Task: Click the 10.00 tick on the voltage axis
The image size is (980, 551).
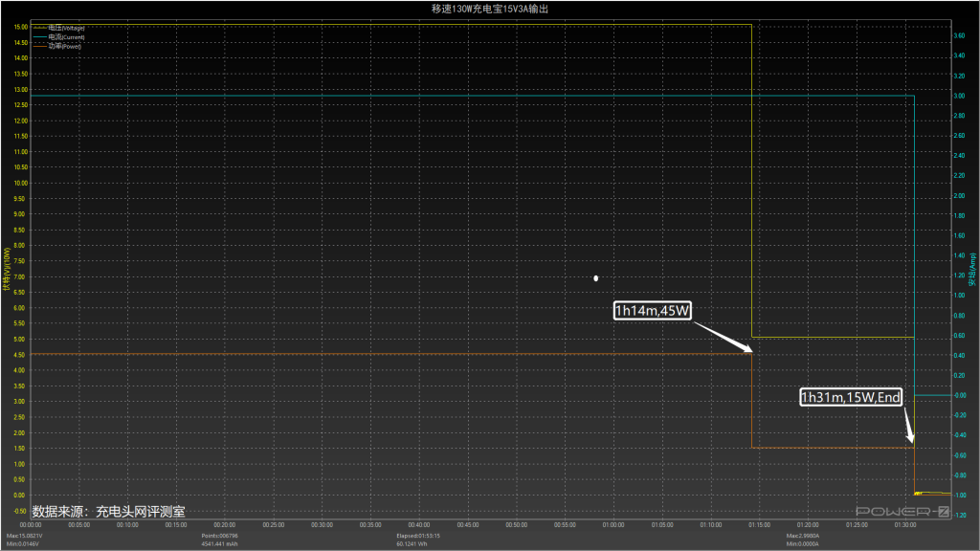Action: click(21, 183)
